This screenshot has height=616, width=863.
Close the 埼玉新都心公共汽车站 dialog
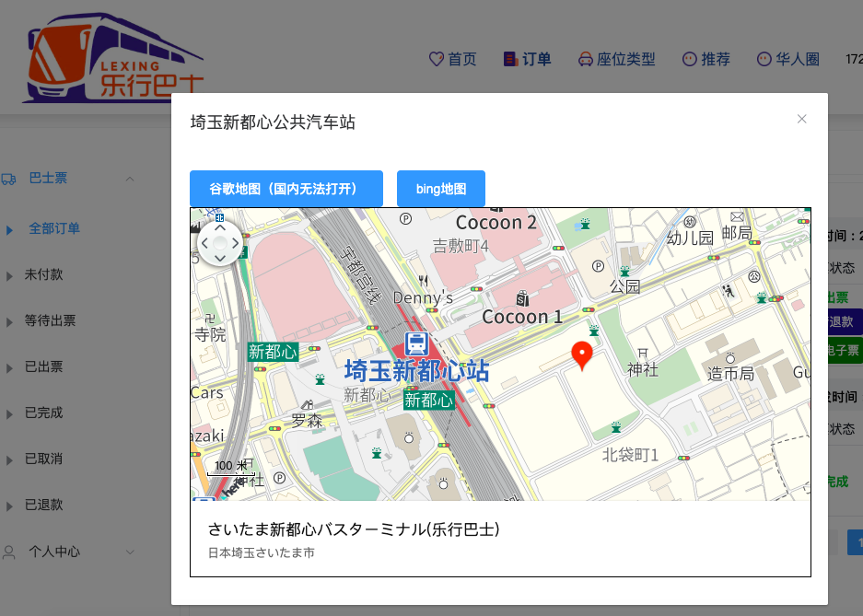pos(801,119)
